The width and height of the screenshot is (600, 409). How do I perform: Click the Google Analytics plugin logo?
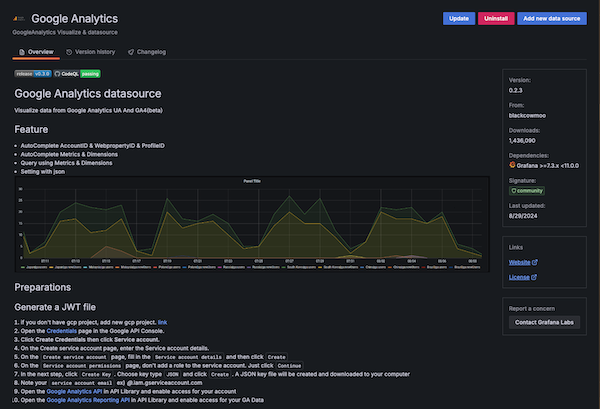pyautogui.click(x=19, y=19)
